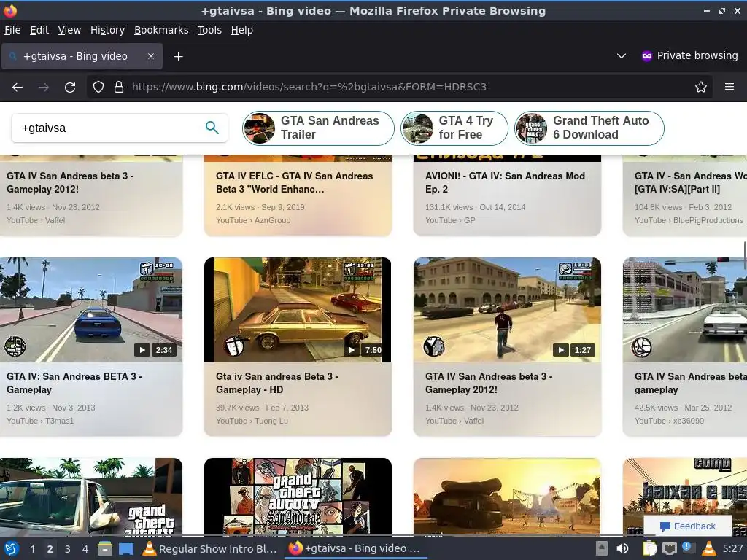This screenshot has height=560, width=747.
Task: Open 'Gta iv San andreas Beta 3 - Gameplay - HD'
Action: point(276,383)
